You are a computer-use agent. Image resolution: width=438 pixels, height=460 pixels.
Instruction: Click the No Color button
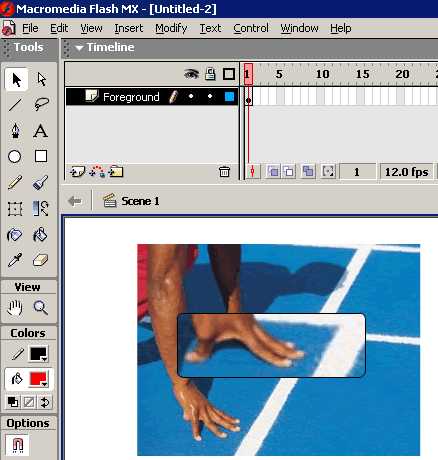pyautogui.click(x=29, y=402)
